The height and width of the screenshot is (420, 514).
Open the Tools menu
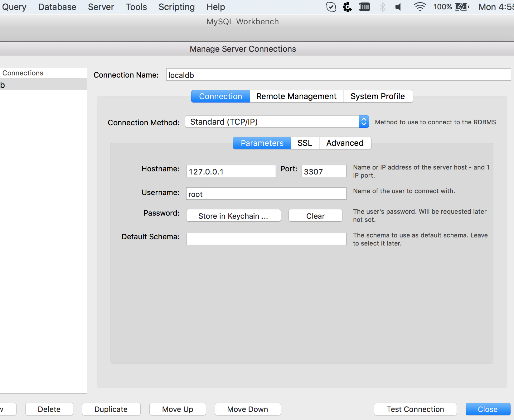coord(136,7)
